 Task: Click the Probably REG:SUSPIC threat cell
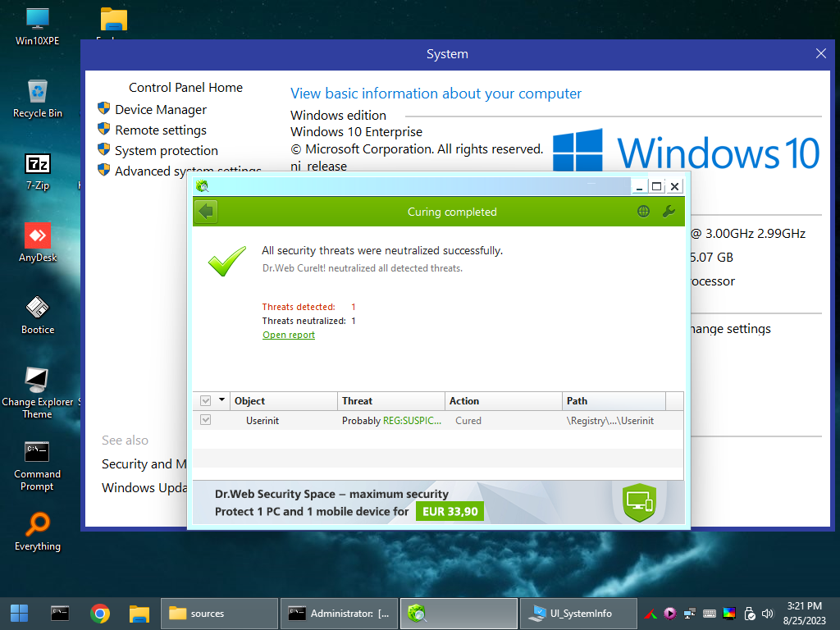pos(391,421)
